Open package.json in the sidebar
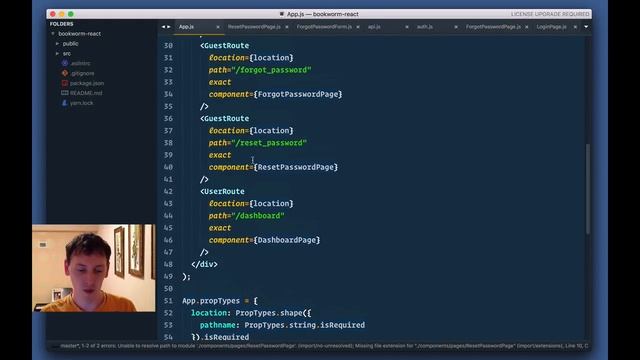640x360 pixels. pos(87,83)
